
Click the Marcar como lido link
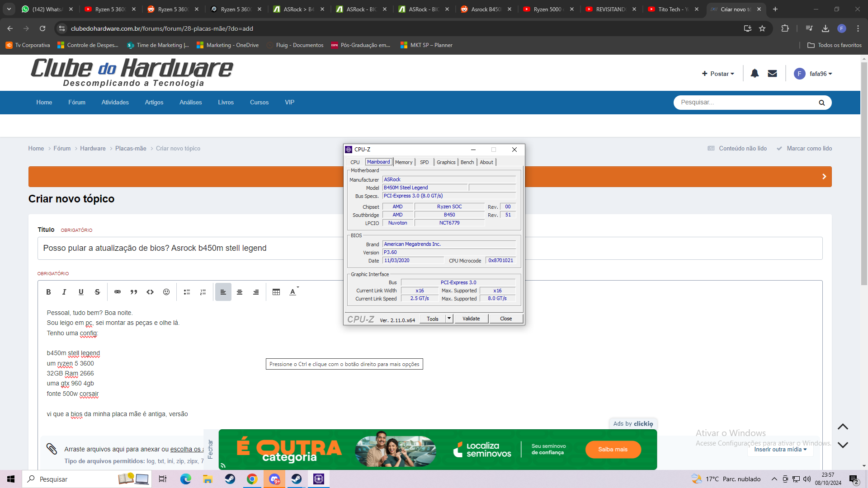[804, 148]
